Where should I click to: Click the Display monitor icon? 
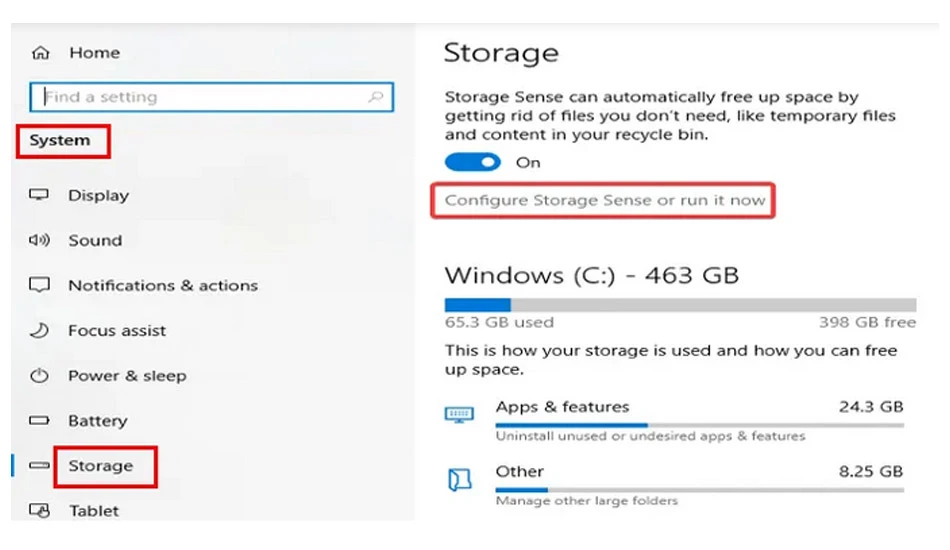tap(39, 194)
